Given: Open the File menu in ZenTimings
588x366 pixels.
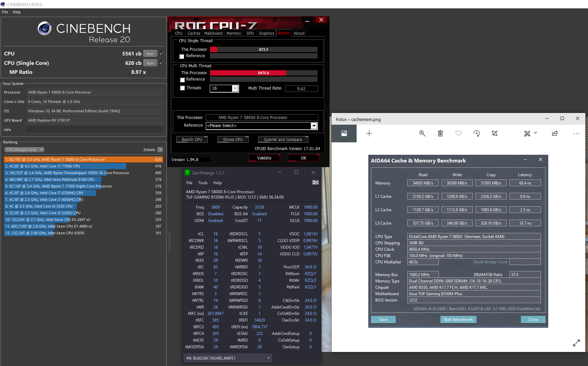Looking at the screenshot, I should [x=189, y=183].
